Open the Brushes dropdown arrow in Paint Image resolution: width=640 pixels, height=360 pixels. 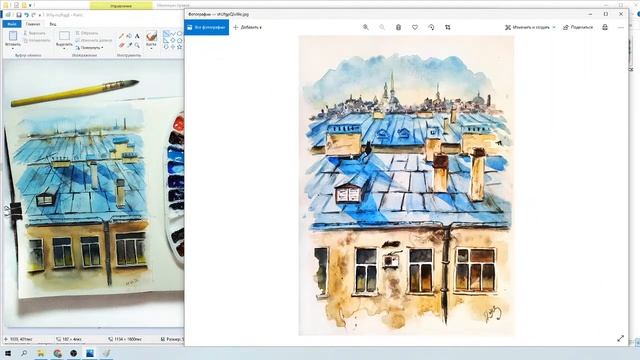tap(151, 49)
